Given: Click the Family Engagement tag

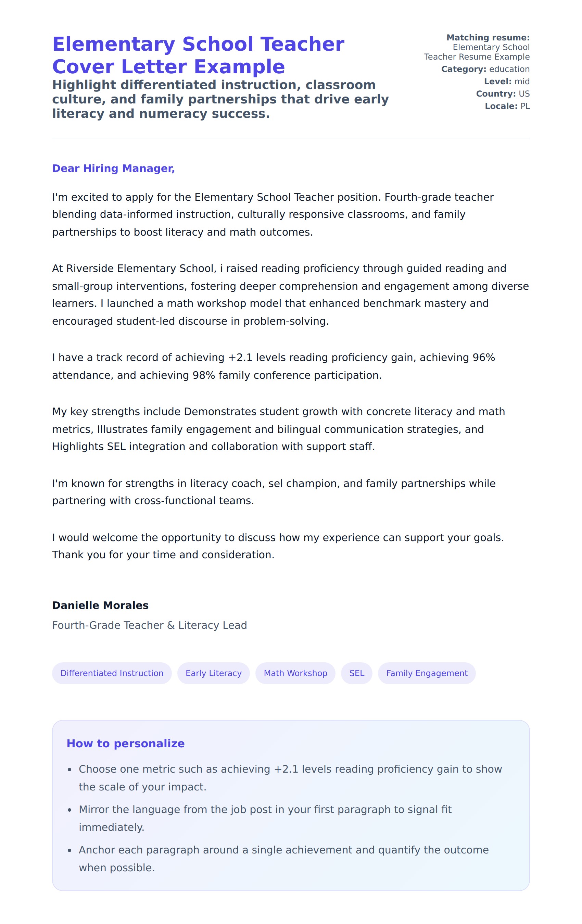Looking at the screenshot, I should [x=427, y=673].
